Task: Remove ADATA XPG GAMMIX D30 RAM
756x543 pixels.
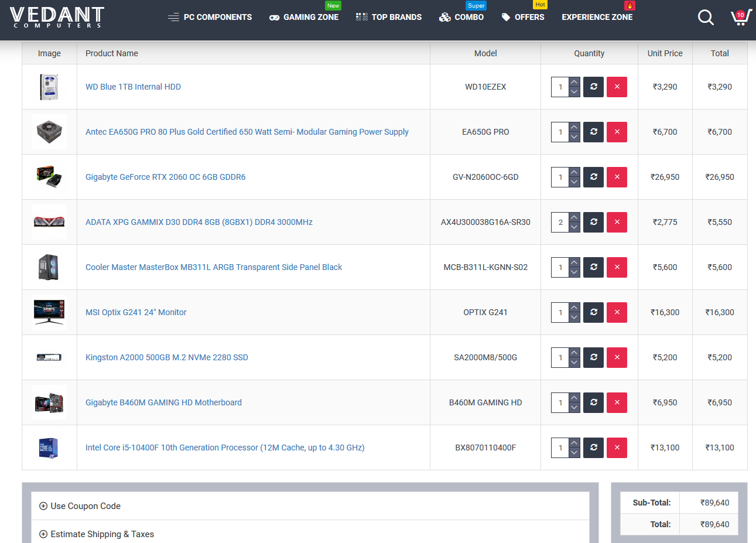Action: pyautogui.click(x=617, y=222)
